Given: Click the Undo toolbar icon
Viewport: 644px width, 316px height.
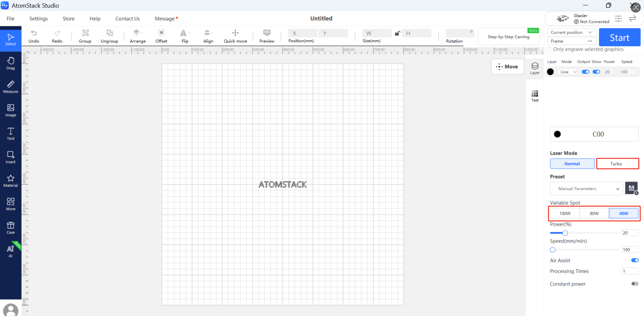Looking at the screenshot, I should 34,36.
